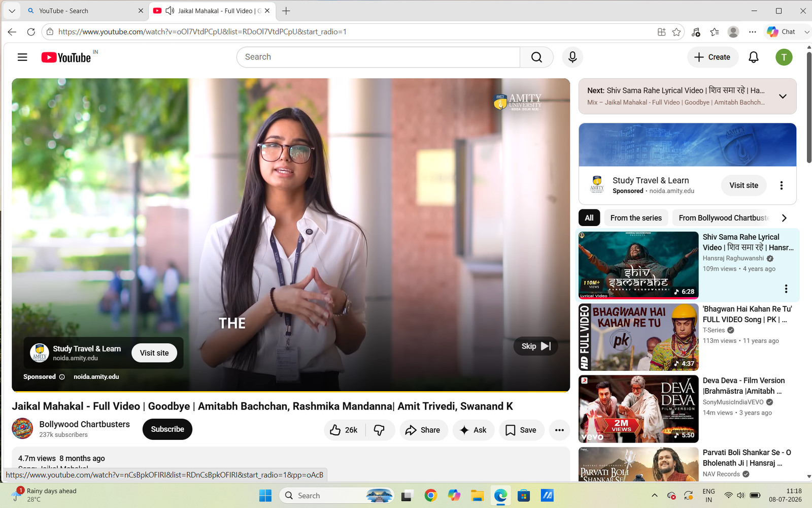This screenshot has height=508, width=812.
Task: Click the search magnifier button
Action: pos(536,57)
